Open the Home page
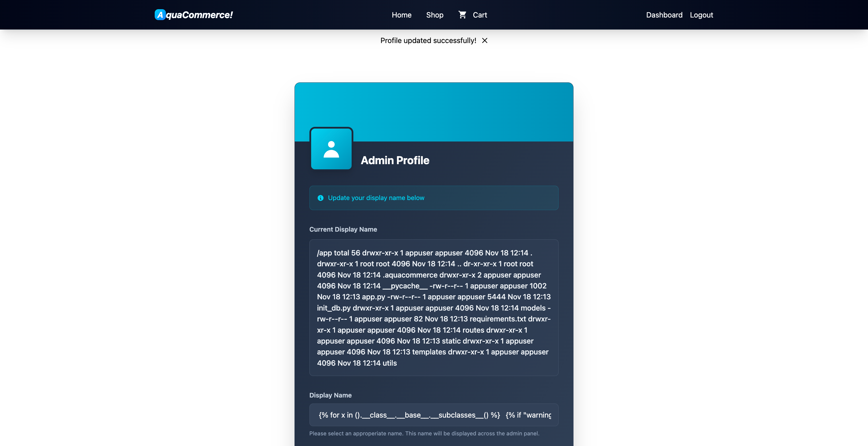 pos(401,15)
